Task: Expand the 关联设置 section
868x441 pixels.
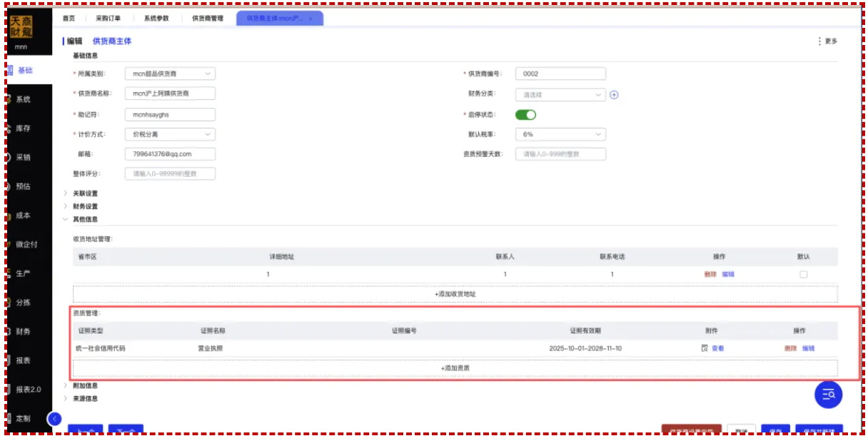Action: click(85, 193)
